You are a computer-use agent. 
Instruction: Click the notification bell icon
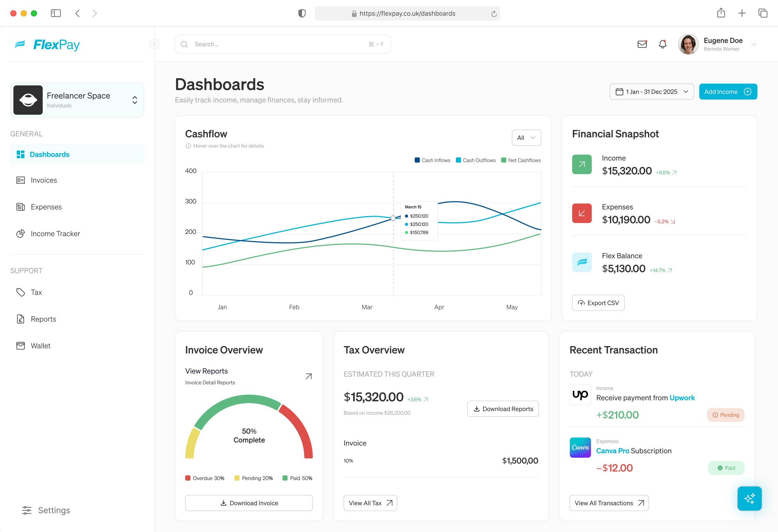(x=662, y=44)
